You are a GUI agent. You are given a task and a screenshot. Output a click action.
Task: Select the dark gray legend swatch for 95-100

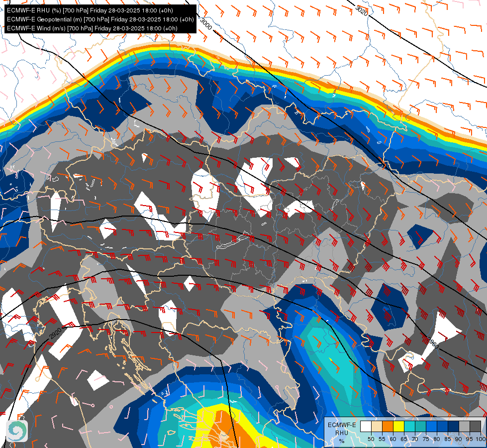coord(475,426)
